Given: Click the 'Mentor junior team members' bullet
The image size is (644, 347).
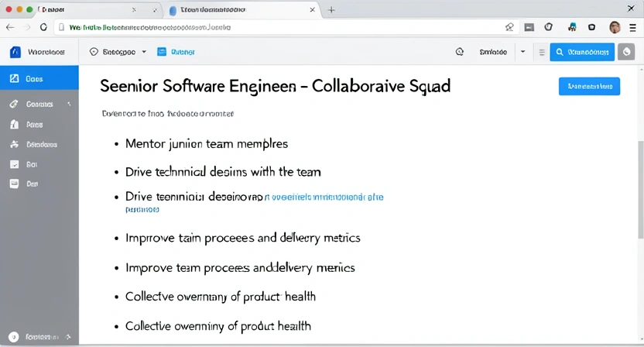Looking at the screenshot, I should click(x=207, y=144).
